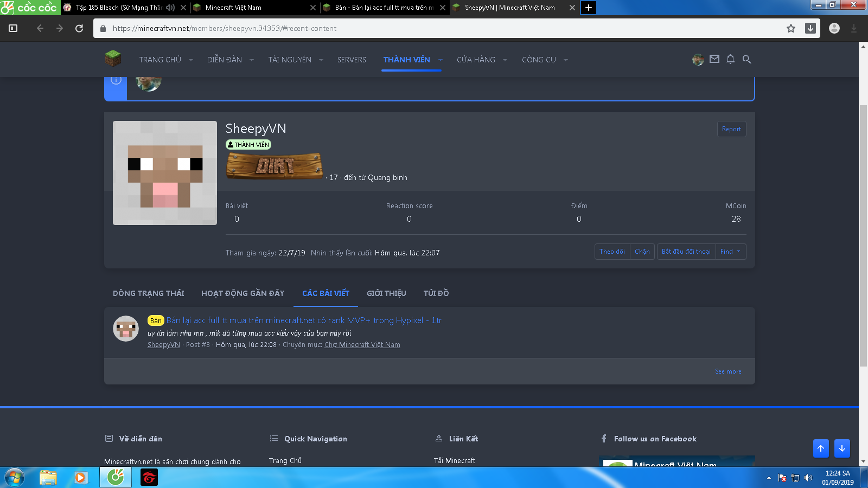Open the DIỄN ĐÀN nav link

click(x=225, y=60)
